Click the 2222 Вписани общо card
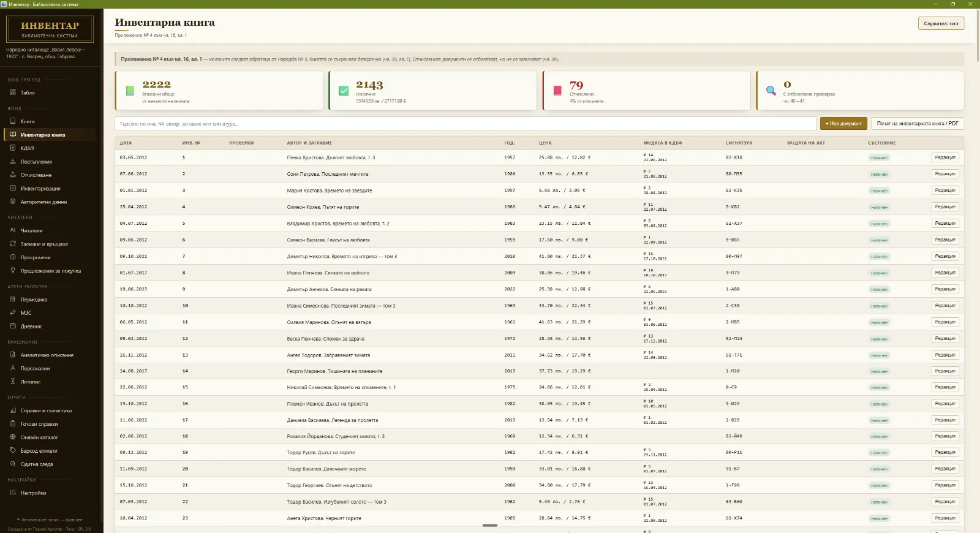The height and width of the screenshot is (533, 980). [x=219, y=91]
